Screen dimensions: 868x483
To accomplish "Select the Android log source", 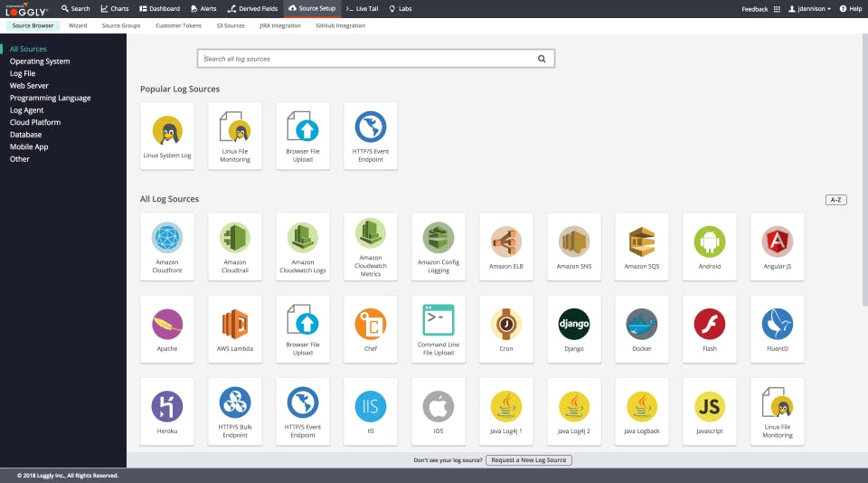I will click(x=710, y=247).
